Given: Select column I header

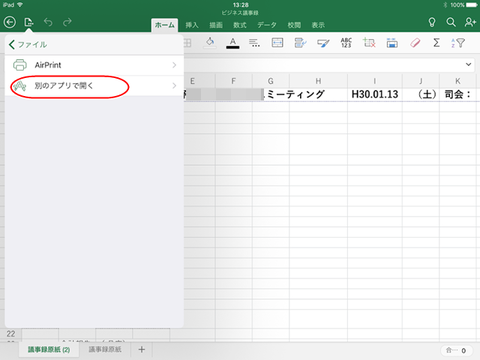Looking at the screenshot, I should pyautogui.click(x=375, y=81).
